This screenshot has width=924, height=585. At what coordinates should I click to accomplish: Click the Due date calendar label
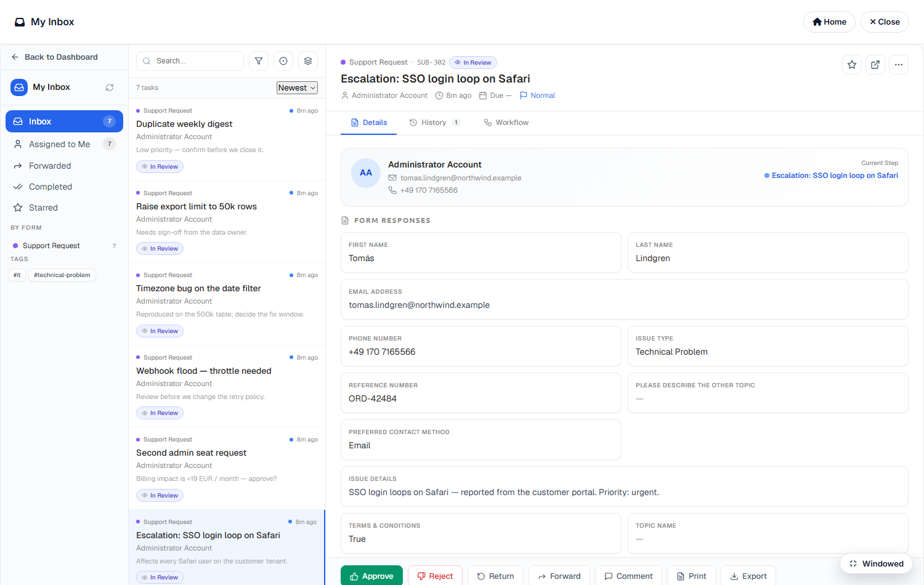495,95
